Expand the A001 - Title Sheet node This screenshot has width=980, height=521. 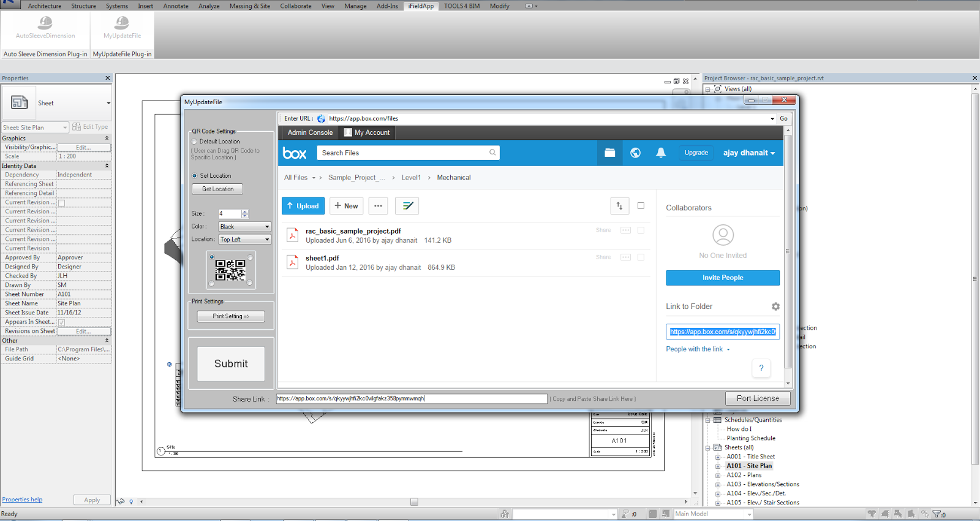click(x=718, y=457)
